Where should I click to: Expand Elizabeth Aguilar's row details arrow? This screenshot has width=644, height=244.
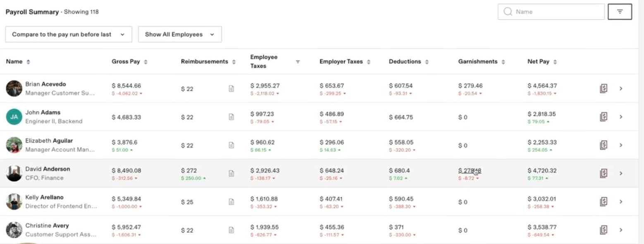pyautogui.click(x=621, y=145)
